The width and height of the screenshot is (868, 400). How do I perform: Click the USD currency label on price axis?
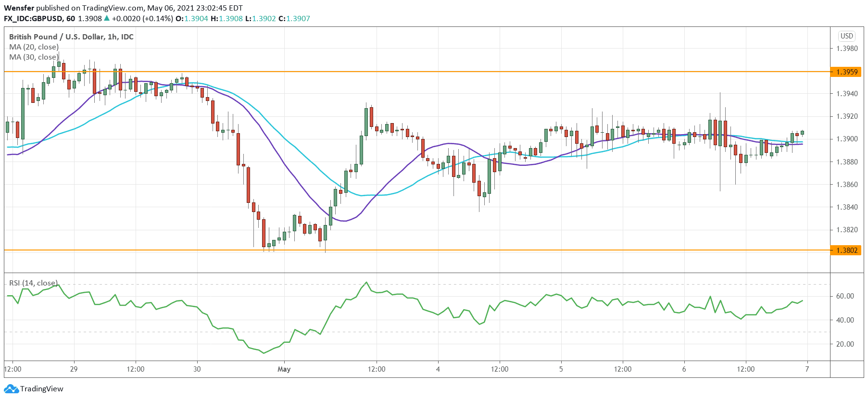(x=847, y=36)
